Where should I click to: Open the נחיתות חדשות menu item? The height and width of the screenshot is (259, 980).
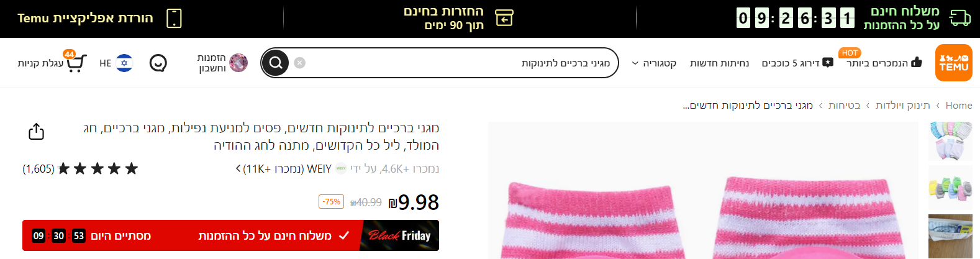click(719, 63)
